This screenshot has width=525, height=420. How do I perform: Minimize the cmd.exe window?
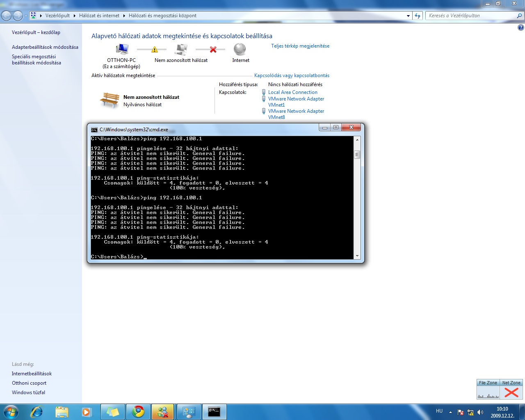pos(325,128)
